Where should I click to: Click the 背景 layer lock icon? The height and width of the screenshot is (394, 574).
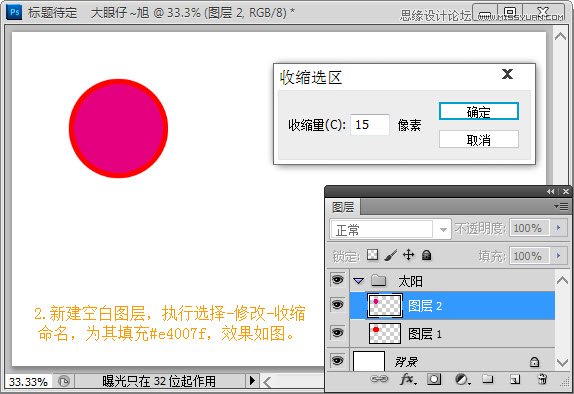click(534, 362)
